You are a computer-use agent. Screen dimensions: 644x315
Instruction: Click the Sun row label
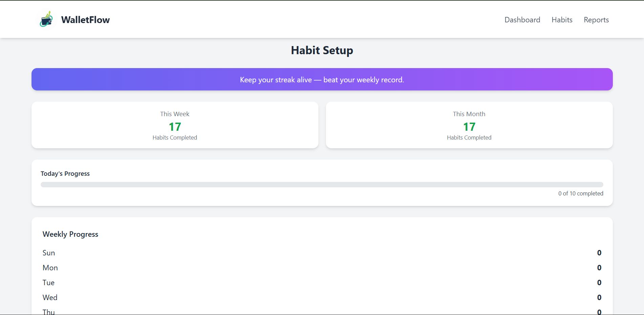coord(49,253)
